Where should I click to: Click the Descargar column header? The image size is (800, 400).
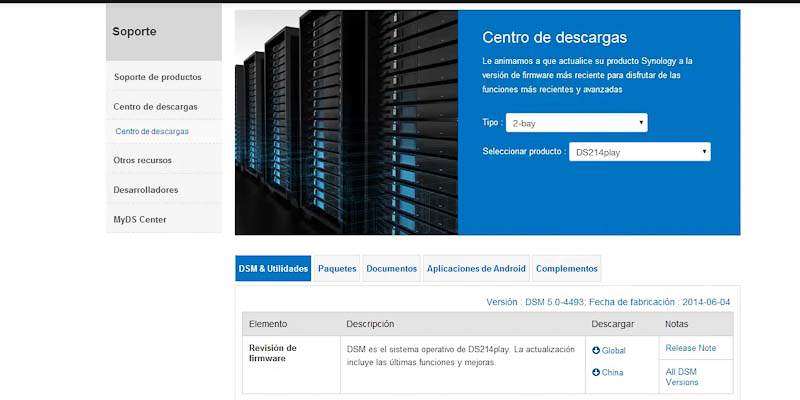point(613,324)
